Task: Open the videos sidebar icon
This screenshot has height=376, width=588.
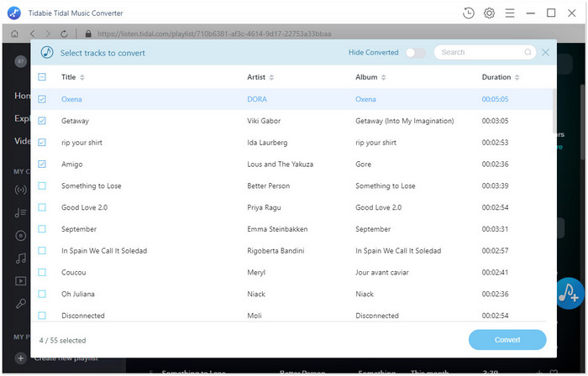Action: click(x=21, y=281)
